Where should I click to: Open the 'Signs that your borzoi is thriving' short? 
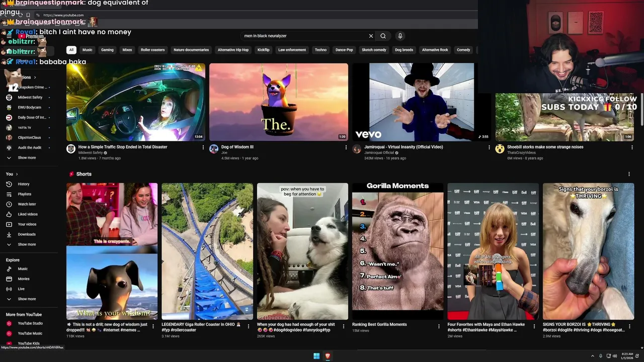588,251
